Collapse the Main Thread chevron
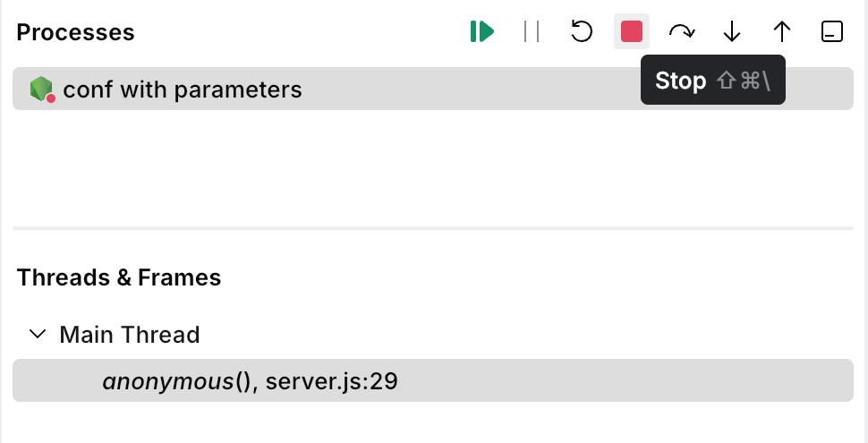Screen dimensions: 868x443 coord(38,335)
